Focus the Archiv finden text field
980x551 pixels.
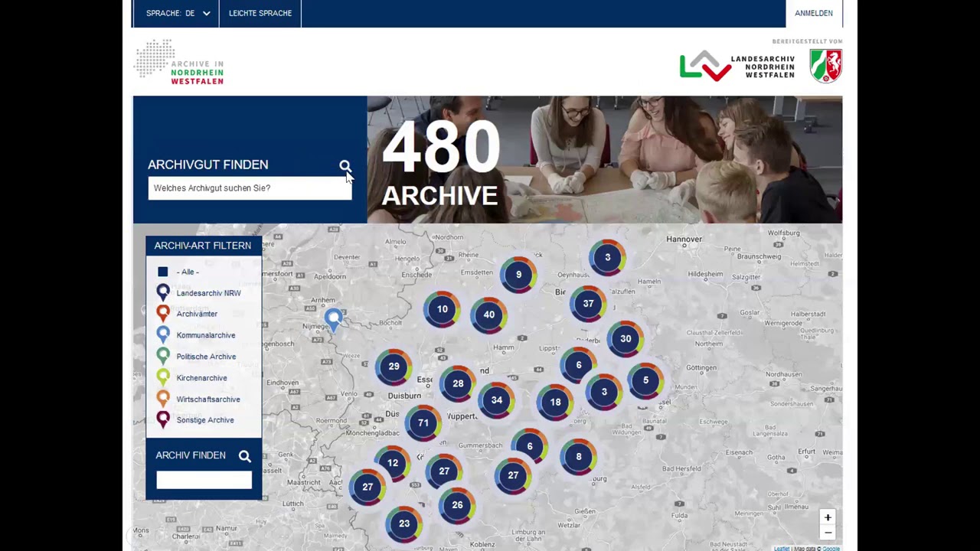click(204, 480)
